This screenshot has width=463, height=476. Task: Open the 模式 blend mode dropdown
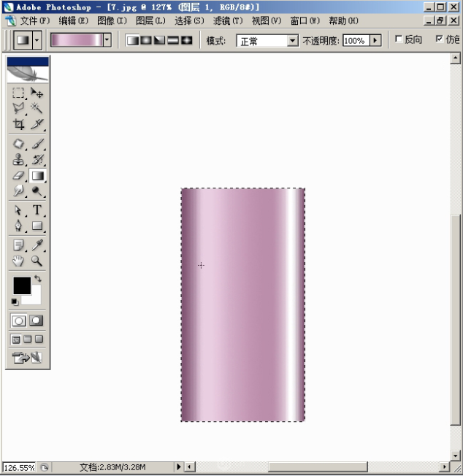293,41
